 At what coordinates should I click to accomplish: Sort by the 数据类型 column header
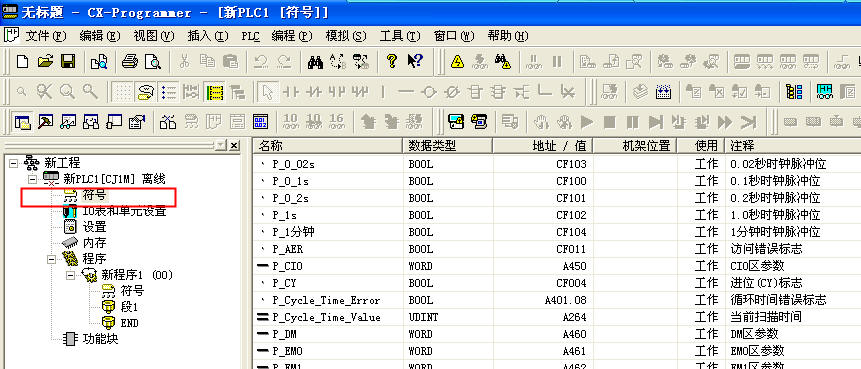point(448,146)
